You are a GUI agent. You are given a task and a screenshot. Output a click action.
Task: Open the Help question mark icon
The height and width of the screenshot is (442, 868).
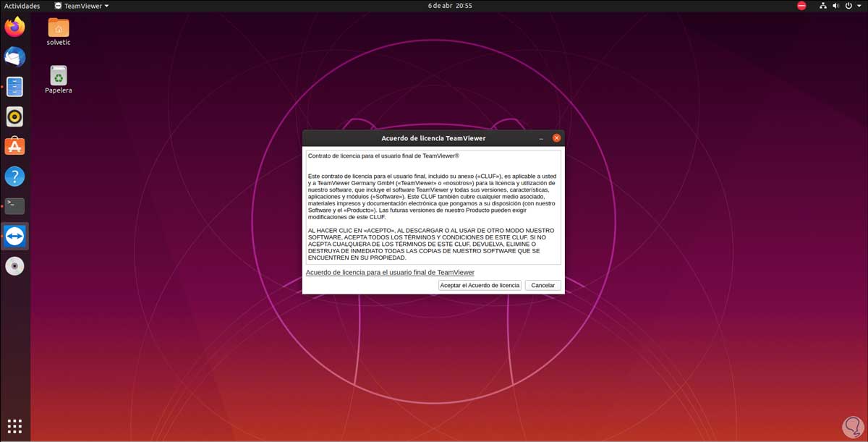click(14, 177)
